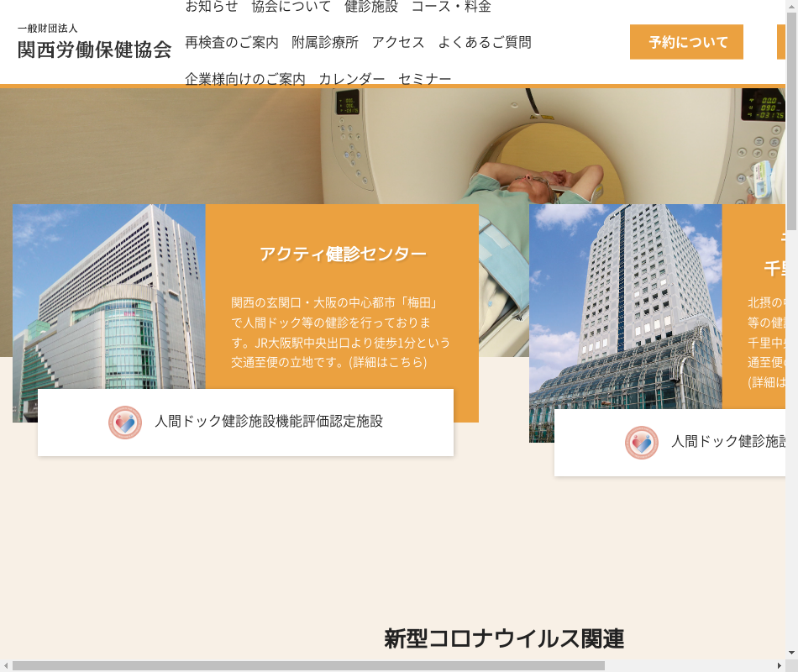Open 再検査のご案内 page
The image size is (798, 672).
coord(232,42)
